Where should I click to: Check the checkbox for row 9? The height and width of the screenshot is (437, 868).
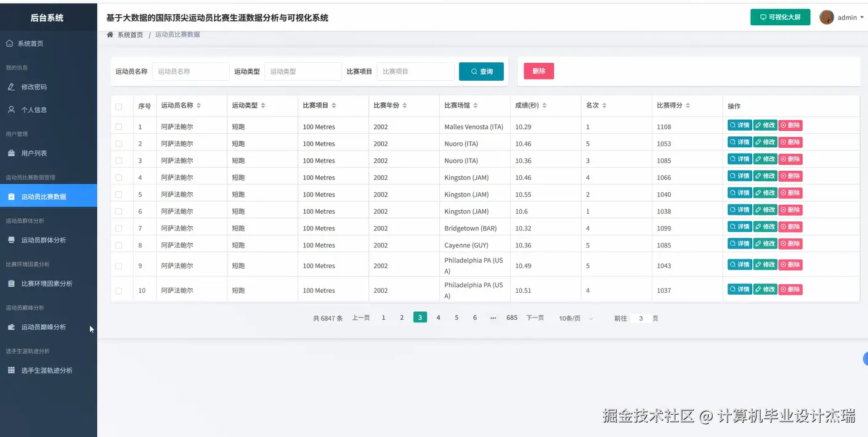coord(119,266)
